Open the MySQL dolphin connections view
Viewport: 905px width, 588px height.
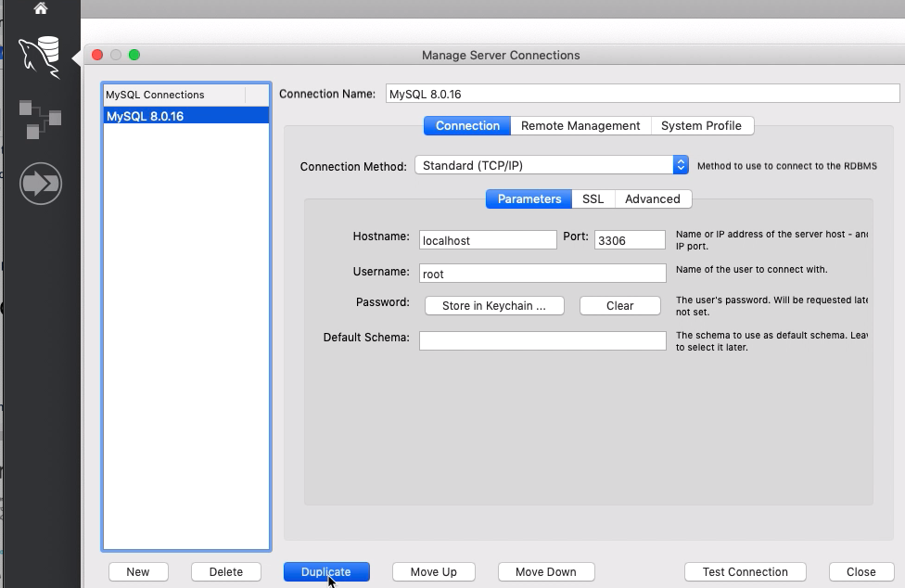click(x=39, y=58)
